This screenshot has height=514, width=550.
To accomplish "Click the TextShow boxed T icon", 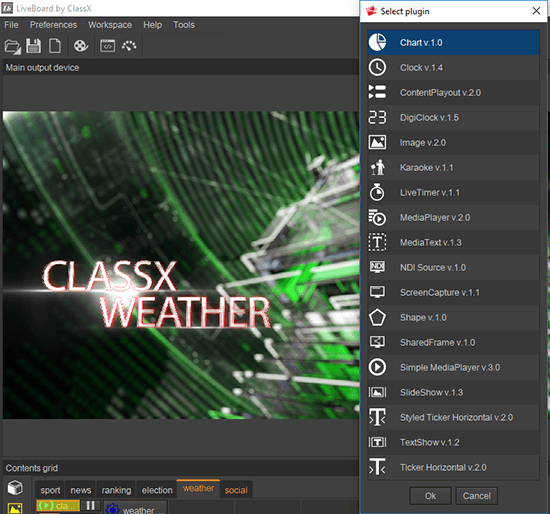I will tap(377, 442).
